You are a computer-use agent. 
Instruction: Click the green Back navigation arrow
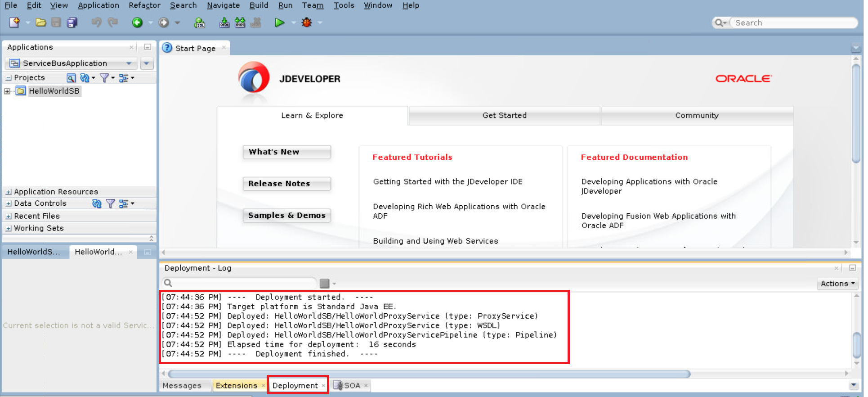tap(137, 23)
